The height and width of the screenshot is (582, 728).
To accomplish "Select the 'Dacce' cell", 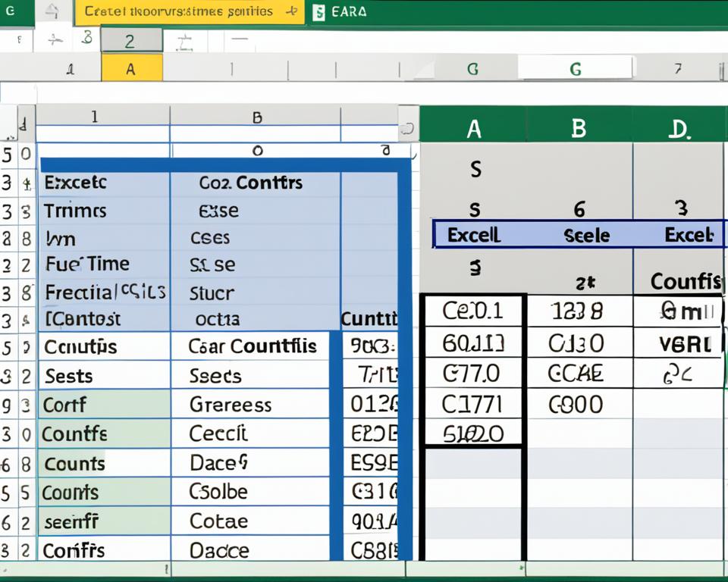I will point(251,549).
